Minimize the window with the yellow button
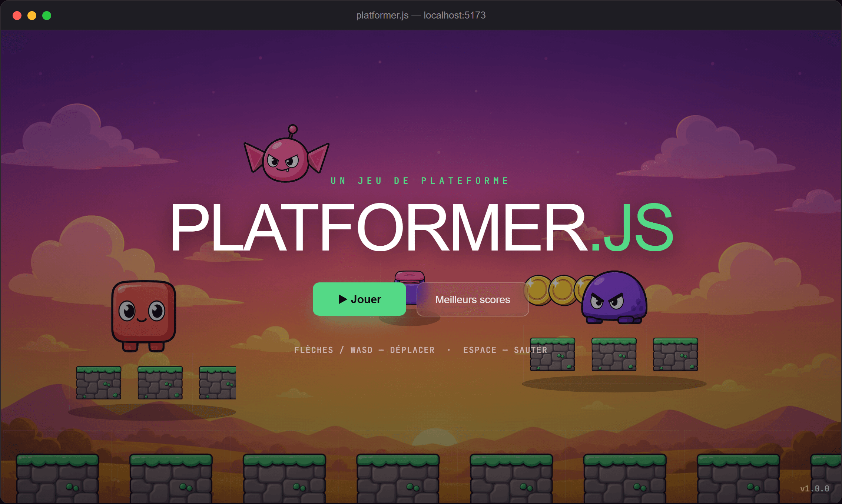Viewport: 842px width, 504px height. [32, 16]
